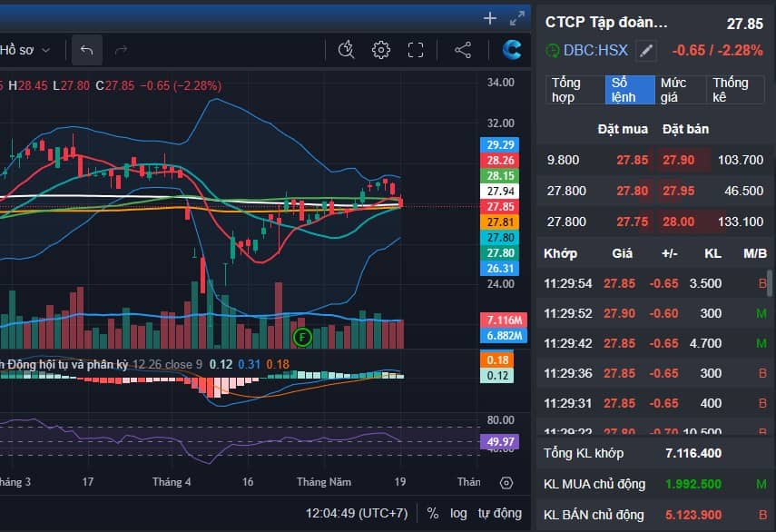Click the Tổng KL khớp value 7.116.400
The image size is (776, 532).
pyautogui.click(x=693, y=453)
